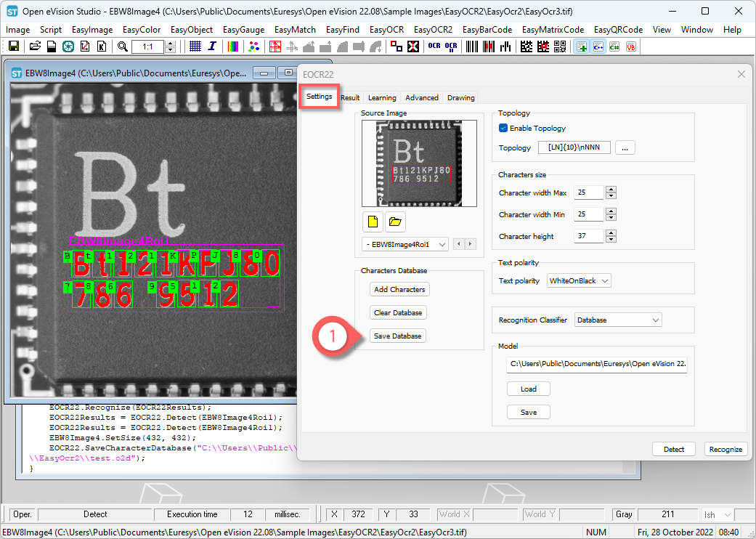The width and height of the screenshot is (756, 539).
Task: Click the Topology pattern input field
Action: 574,147
